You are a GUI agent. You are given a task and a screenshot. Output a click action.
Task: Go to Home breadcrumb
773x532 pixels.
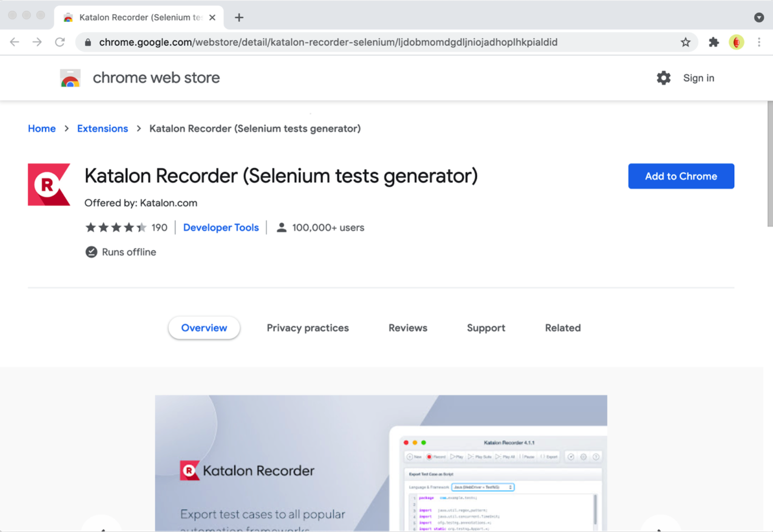(x=42, y=129)
